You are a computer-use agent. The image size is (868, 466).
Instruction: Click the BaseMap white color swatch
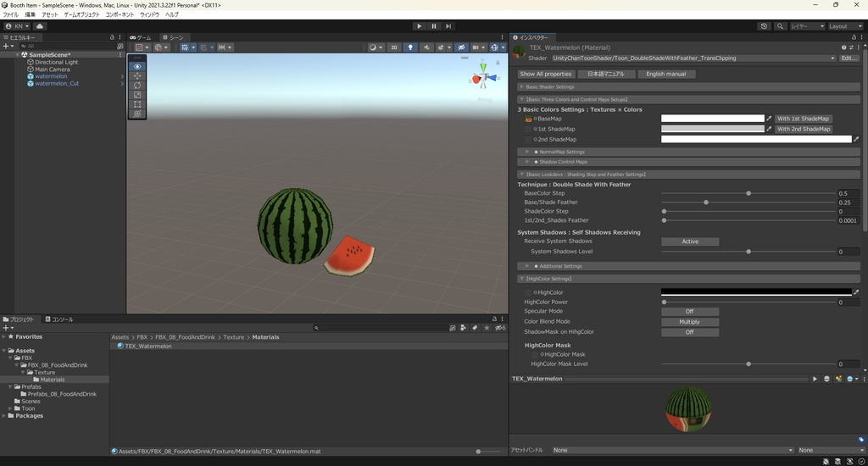(712, 119)
